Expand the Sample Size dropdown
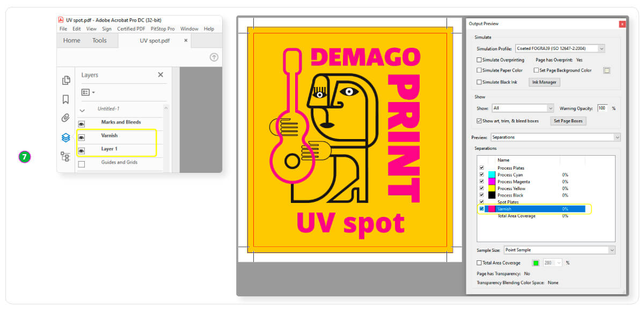 tap(559, 250)
